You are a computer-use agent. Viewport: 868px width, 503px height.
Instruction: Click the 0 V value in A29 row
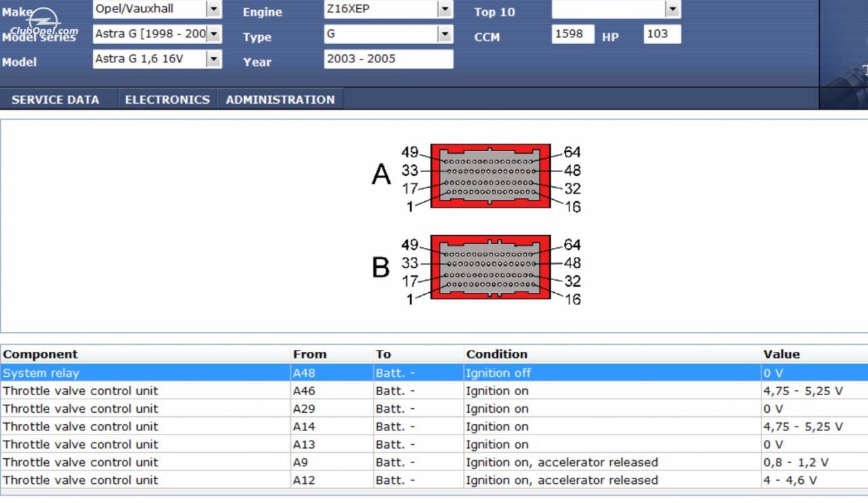(x=773, y=409)
